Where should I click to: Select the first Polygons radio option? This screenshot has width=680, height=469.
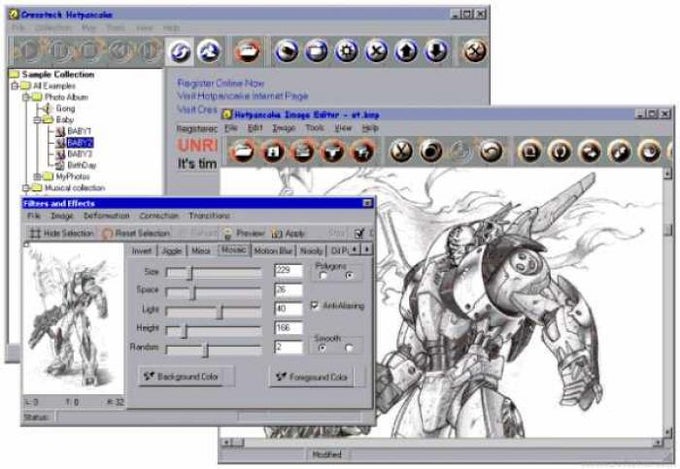point(323,275)
